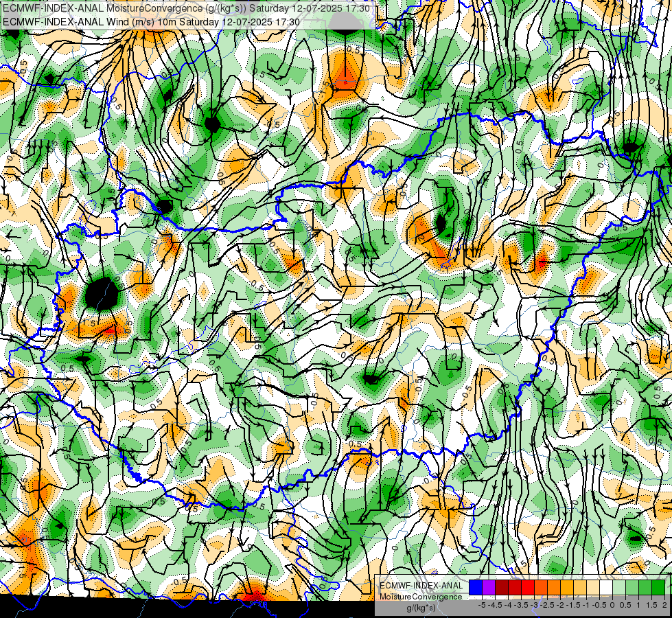Click the g/(kg*s) unit label
The height and width of the screenshot is (618, 672).
pos(421,608)
